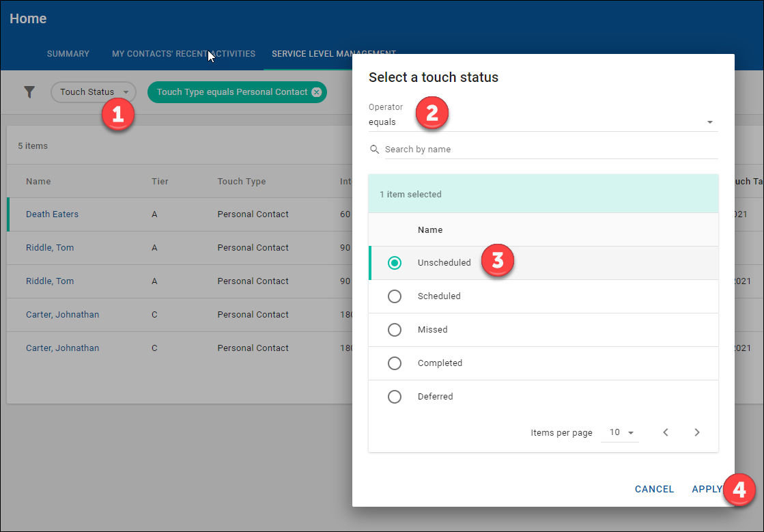Open My Contacts' Recent Activities tab

(184, 53)
